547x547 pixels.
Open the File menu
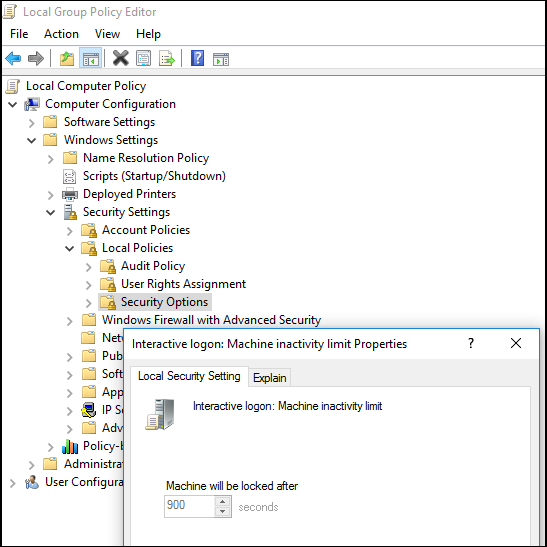coord(19,34)
